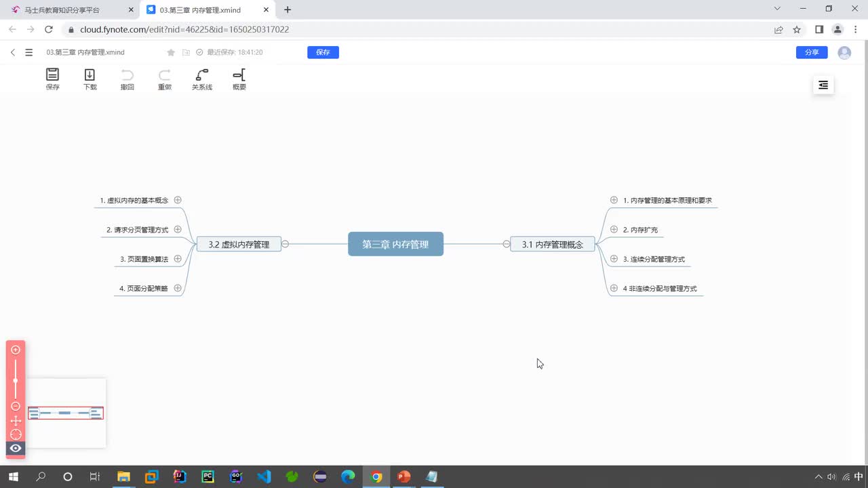Zoom out with the minus icon on red panel
868x488 pixels.
point(16,406)
